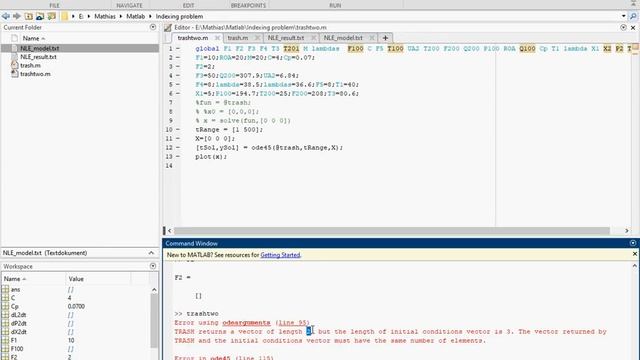Sort Current Folder by Name column

coord(33,38)
